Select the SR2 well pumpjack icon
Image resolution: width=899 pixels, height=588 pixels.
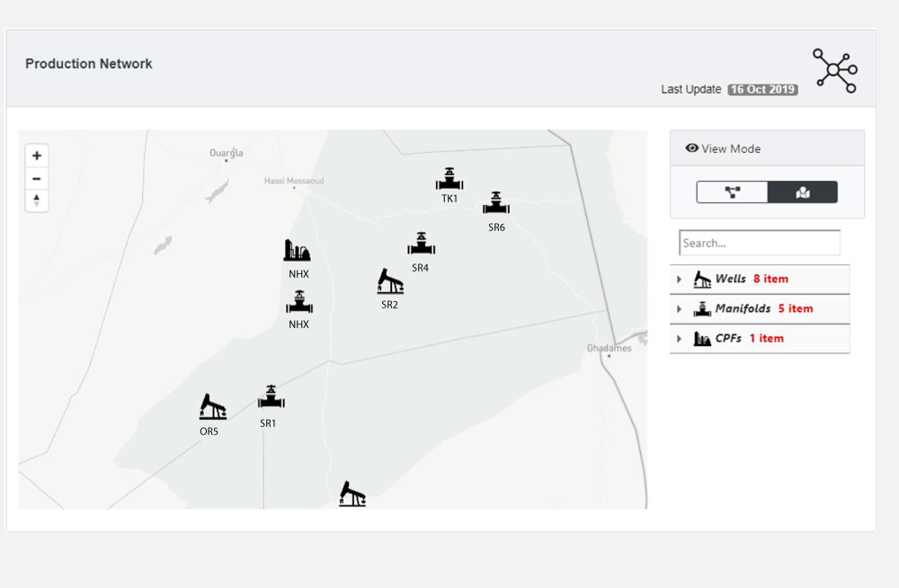pos(389,281)
